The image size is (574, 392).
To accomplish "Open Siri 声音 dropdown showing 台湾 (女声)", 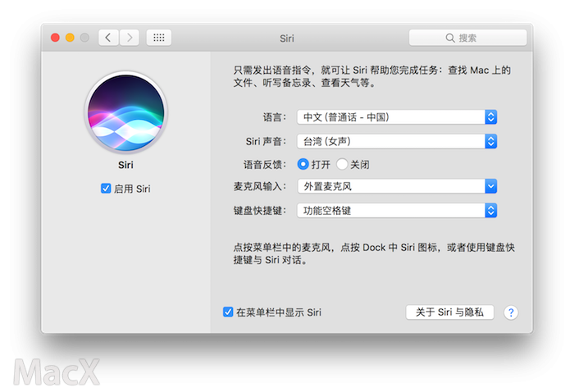I will 396,141.
